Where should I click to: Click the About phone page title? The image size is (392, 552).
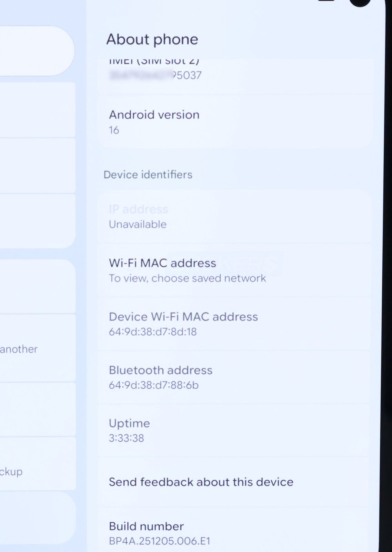point(152,39)
